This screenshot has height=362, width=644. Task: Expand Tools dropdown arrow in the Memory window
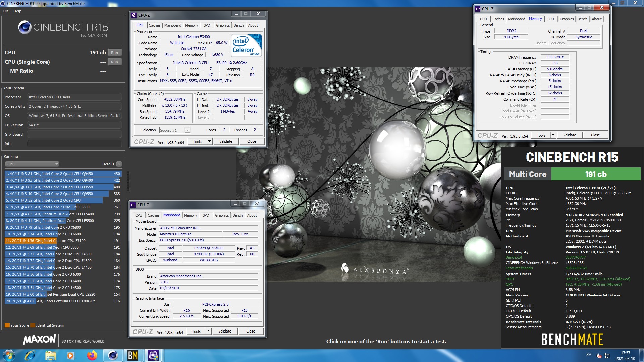coord(553,135)
